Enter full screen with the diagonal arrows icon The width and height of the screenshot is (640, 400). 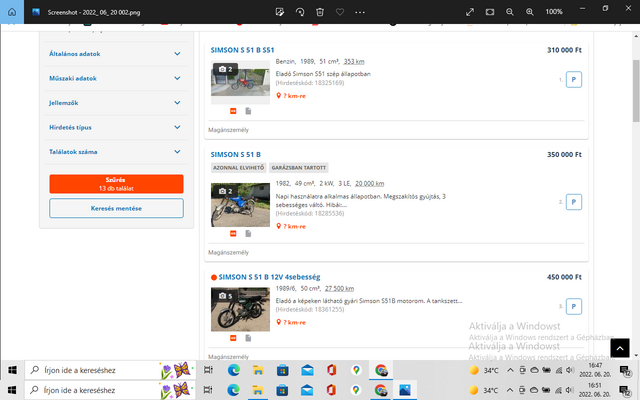(x=470, y=12)
